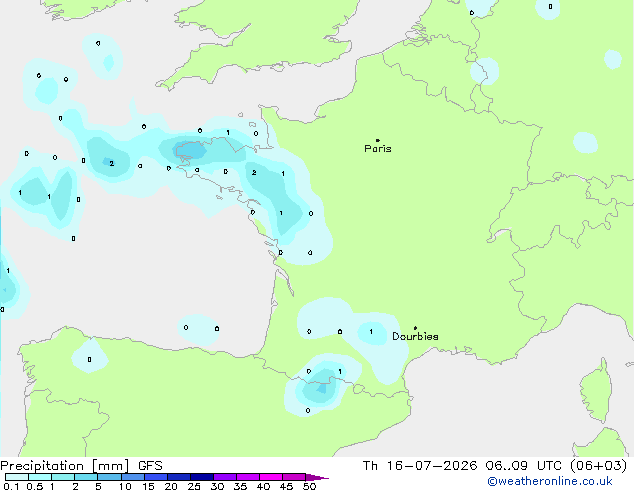Select the 2–5 mm legend color swatch

coord(86,477)
